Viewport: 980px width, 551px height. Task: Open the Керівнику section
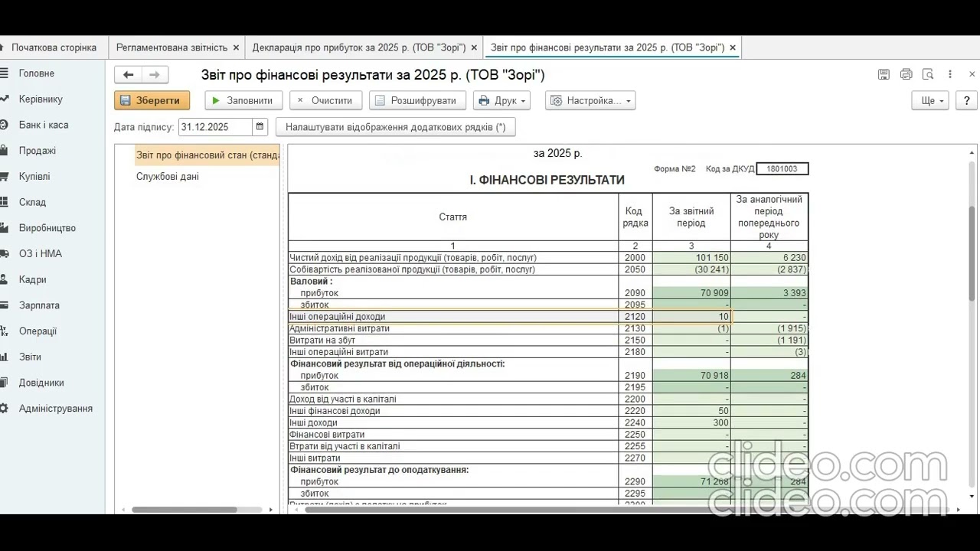(41, 99)
